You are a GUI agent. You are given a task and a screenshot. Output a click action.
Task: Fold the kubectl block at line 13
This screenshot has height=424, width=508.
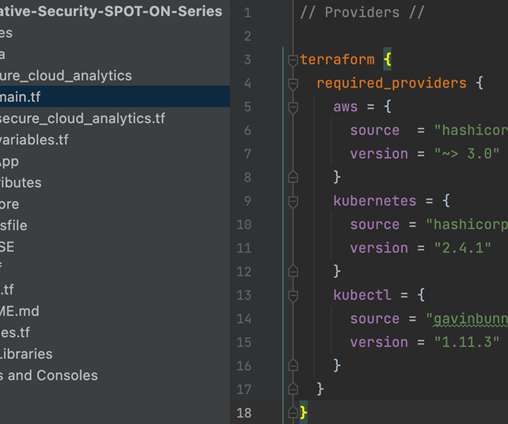(293, 296)
